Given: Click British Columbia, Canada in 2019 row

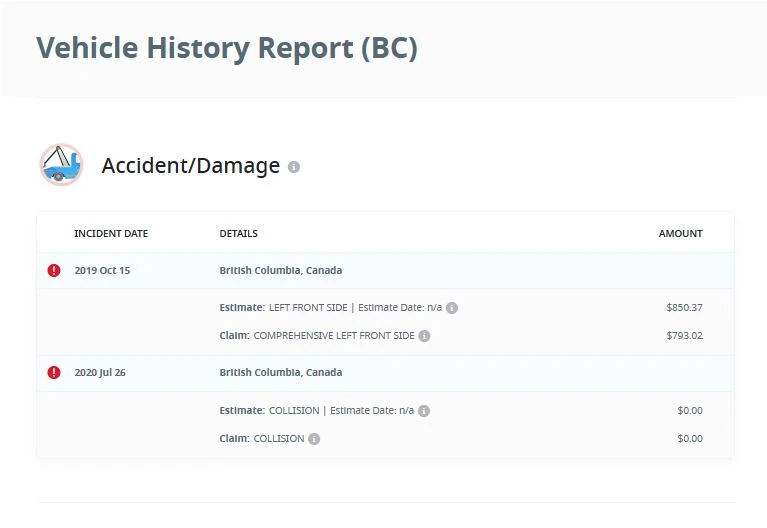Looking at the screenshot, I should (x=281, y=270).
